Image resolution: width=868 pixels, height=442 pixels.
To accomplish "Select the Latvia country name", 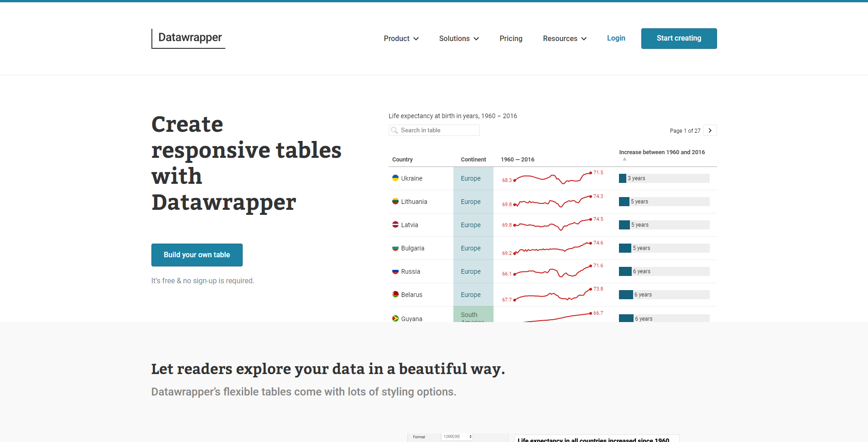I will pos(410,225).
